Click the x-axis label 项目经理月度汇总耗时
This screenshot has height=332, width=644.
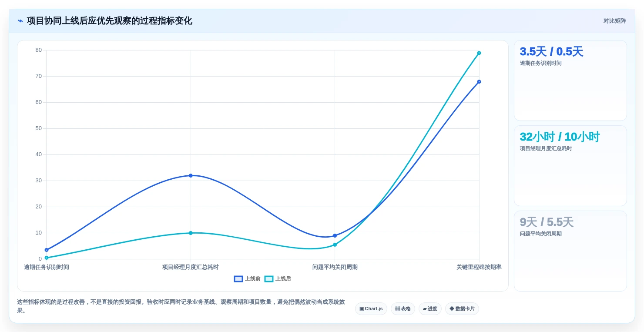(x=191, y=267)
